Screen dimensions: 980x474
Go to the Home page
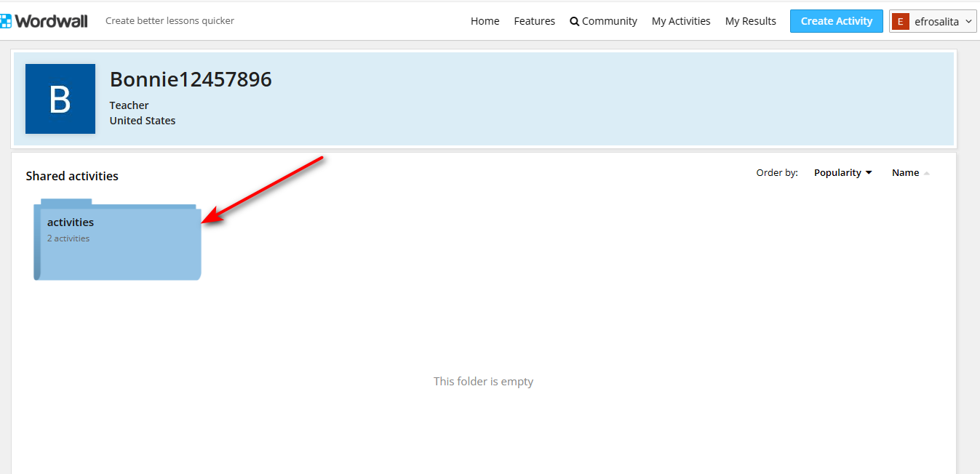click(x=485, y=21)
